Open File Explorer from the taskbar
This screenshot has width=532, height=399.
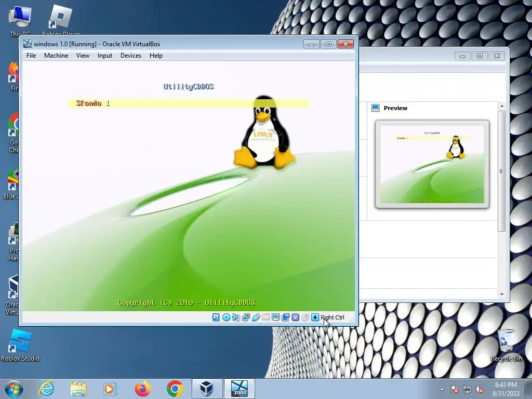(78, 389)
